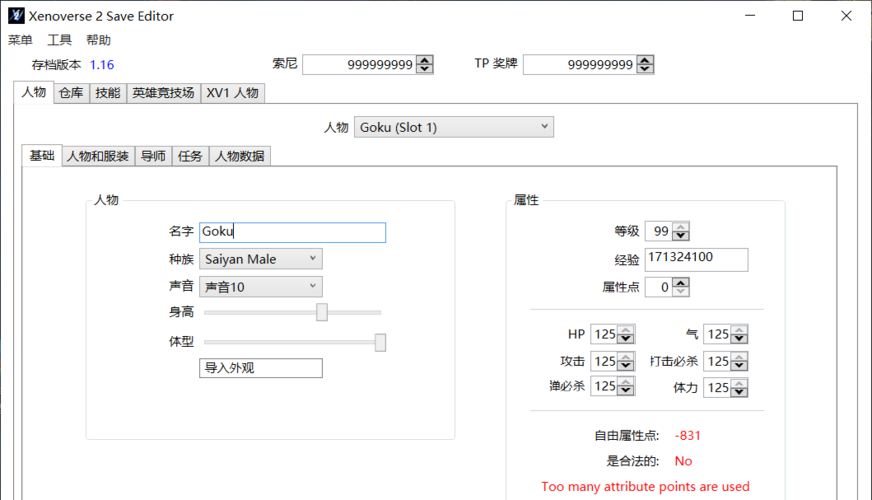Increase 气 stat with up arrow

tap(739, 329)
